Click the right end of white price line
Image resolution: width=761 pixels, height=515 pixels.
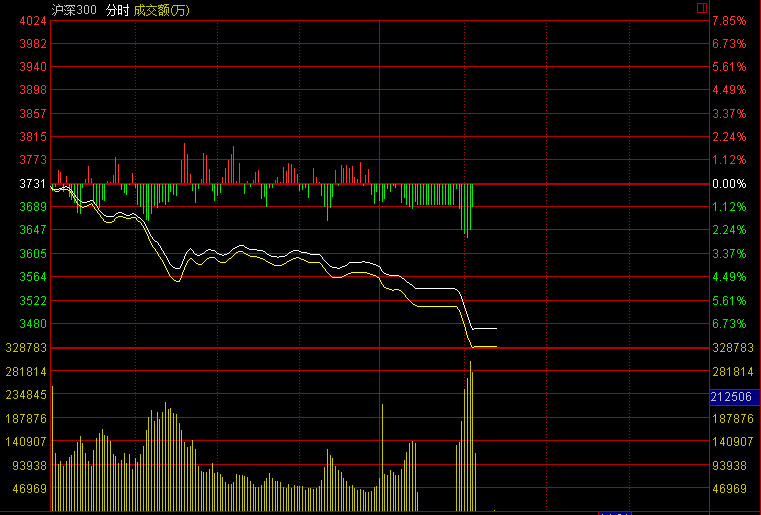pyautogui.click(x=495, y=328)
